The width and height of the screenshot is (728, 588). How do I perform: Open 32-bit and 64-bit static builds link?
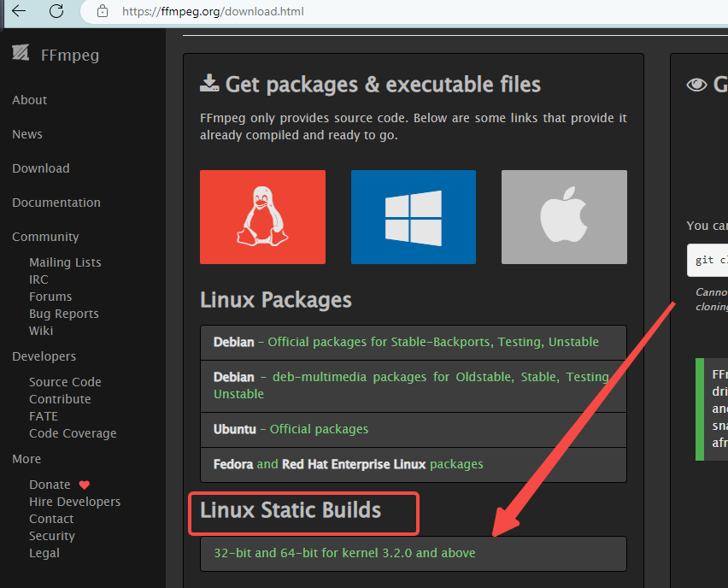[x=344, y=553]
